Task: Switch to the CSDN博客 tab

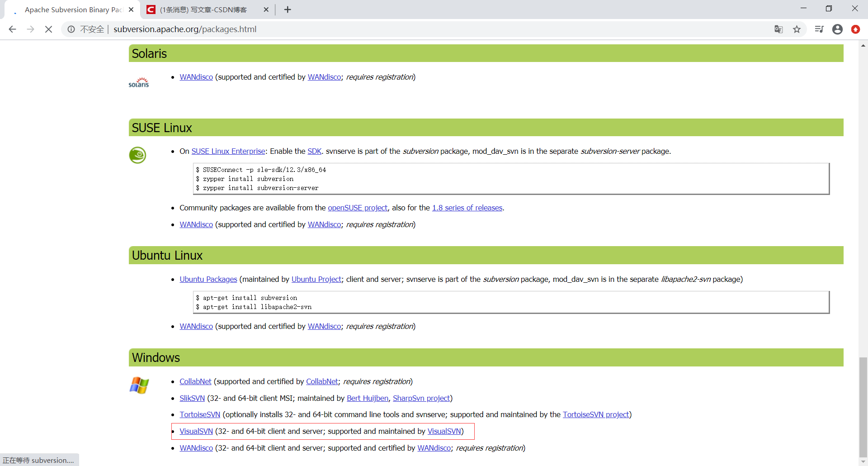Action: (203, 10)
